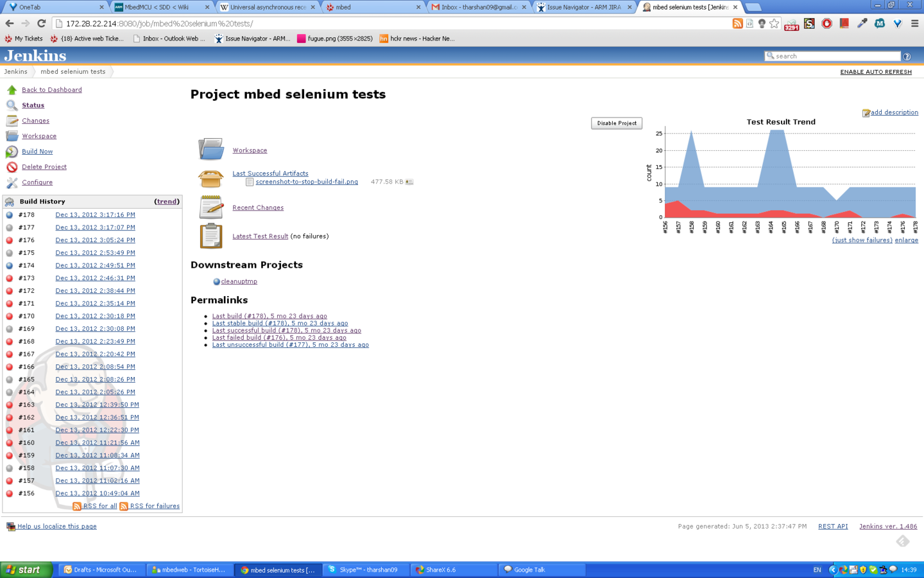Click the Latest Test Result link
This screenshot has width=924, height=578.
260,236
